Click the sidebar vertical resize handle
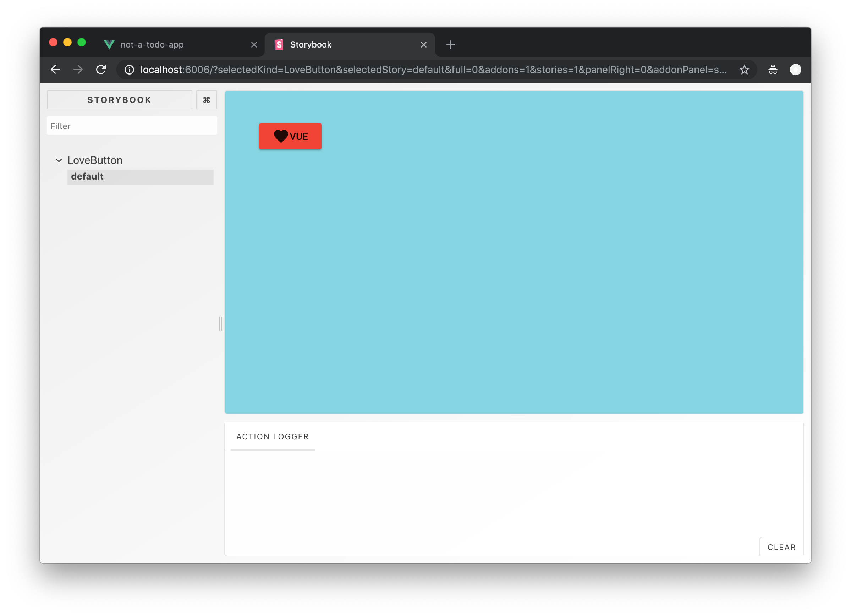 pos(221,323)
